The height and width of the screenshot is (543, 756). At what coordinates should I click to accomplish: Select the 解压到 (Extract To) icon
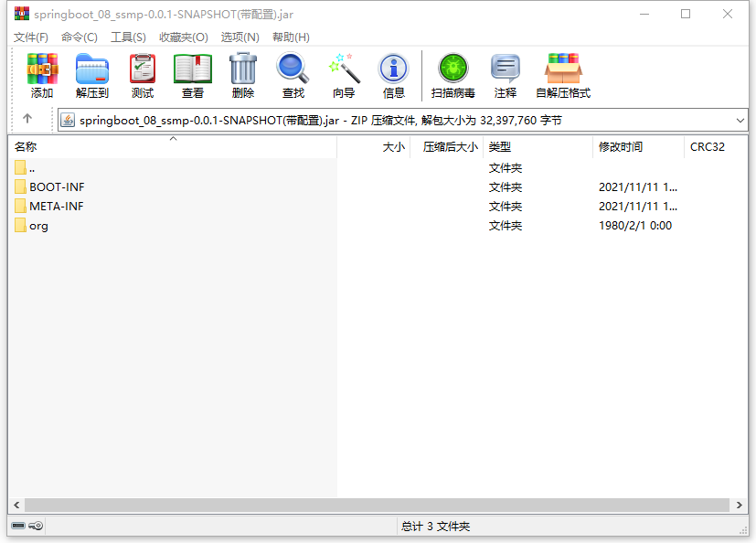92,75
